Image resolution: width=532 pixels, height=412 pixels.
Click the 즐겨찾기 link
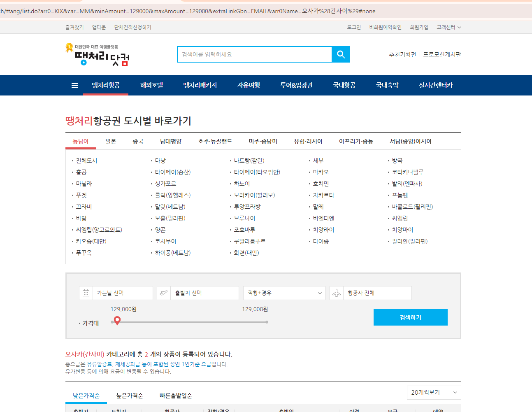pyautogui.click(x=74, y=27)
